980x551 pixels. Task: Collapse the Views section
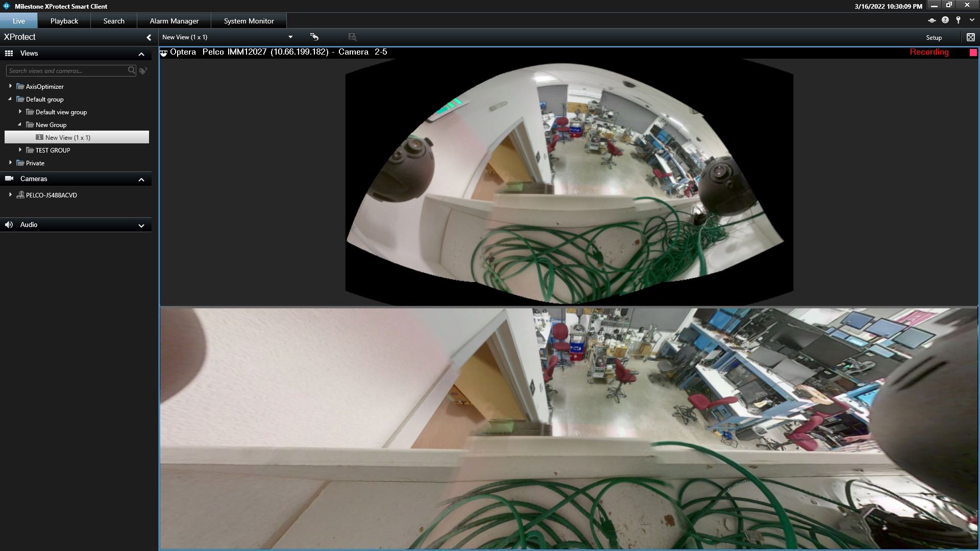point(141,54)
